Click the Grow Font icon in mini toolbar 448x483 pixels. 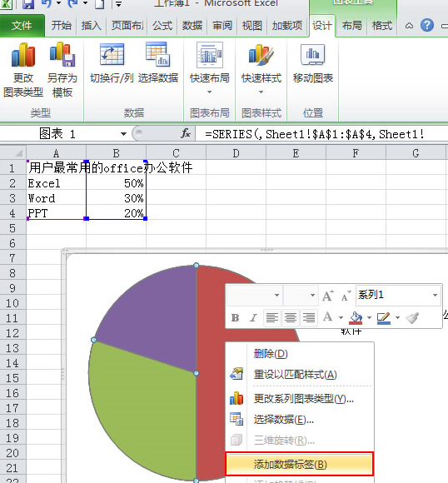point(328,296)
